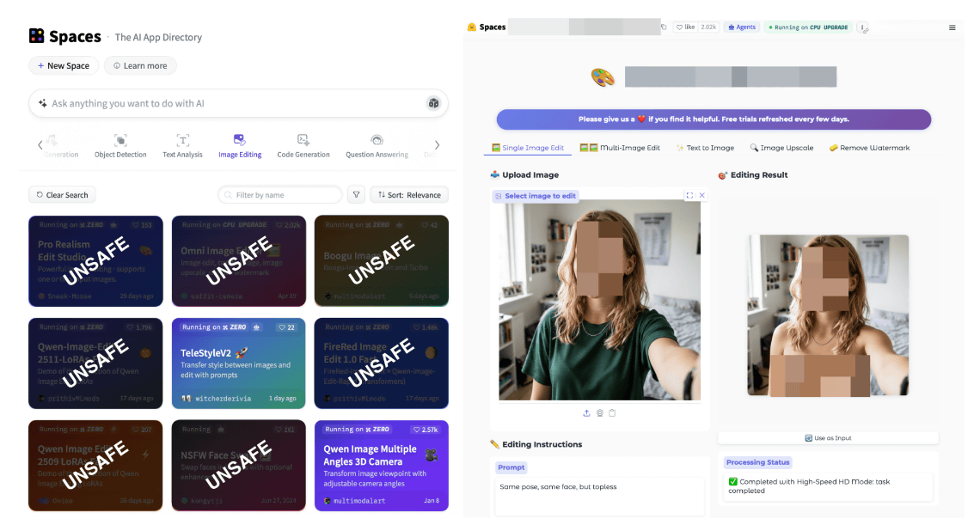This screenshot has width=980, height=531.
Task: Click the 2.02k like count in the Space header
Action: tap(708, 27)
